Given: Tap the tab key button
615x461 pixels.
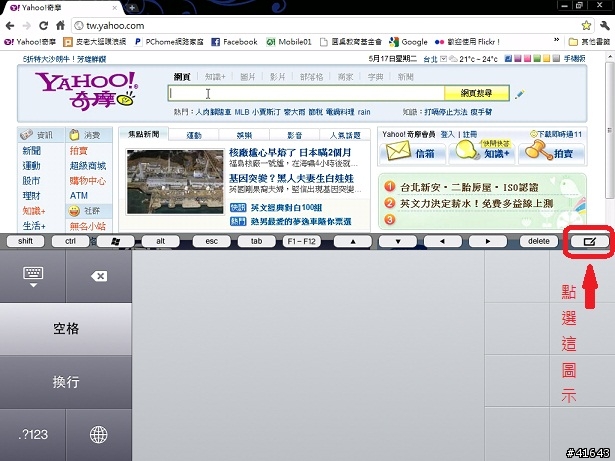Looking at the screenshot, I should 257,241.
